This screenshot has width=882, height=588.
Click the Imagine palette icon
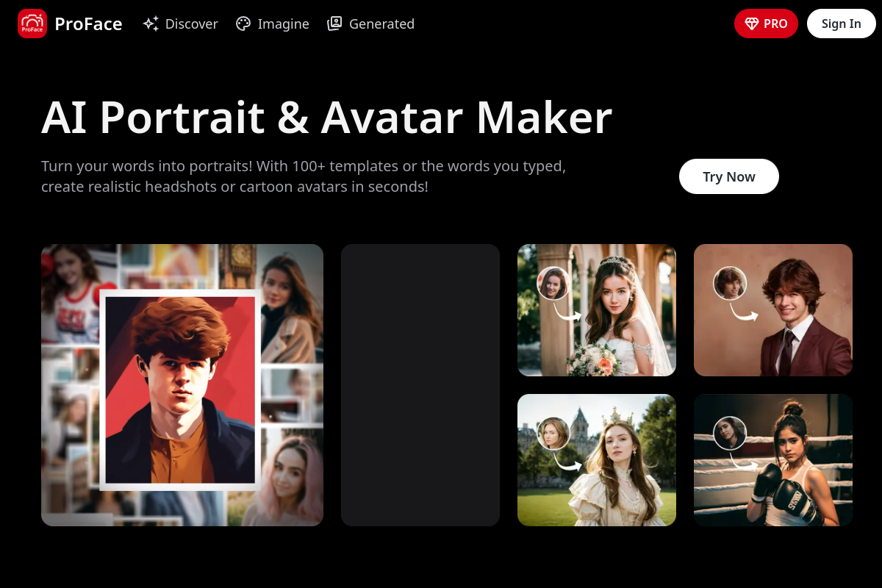pyautogui.click(x=243, y=24)
